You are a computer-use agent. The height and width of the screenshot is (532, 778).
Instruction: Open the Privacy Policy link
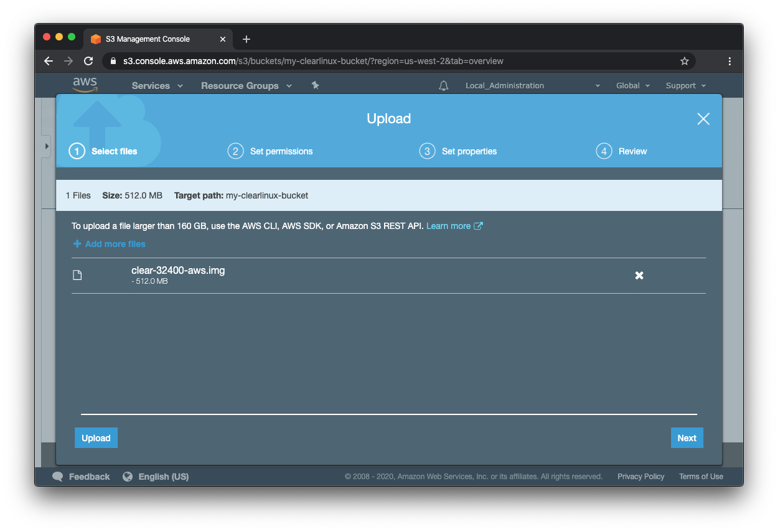641,477
